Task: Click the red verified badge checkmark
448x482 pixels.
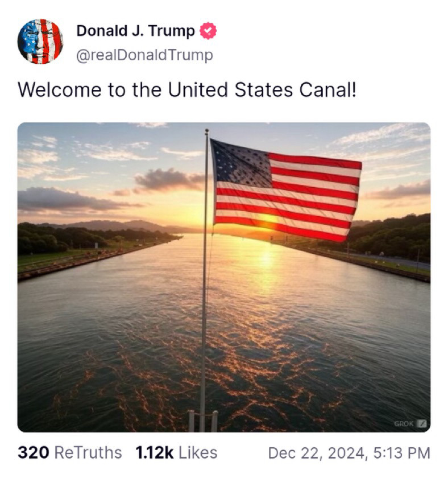Action: point(209,31)
